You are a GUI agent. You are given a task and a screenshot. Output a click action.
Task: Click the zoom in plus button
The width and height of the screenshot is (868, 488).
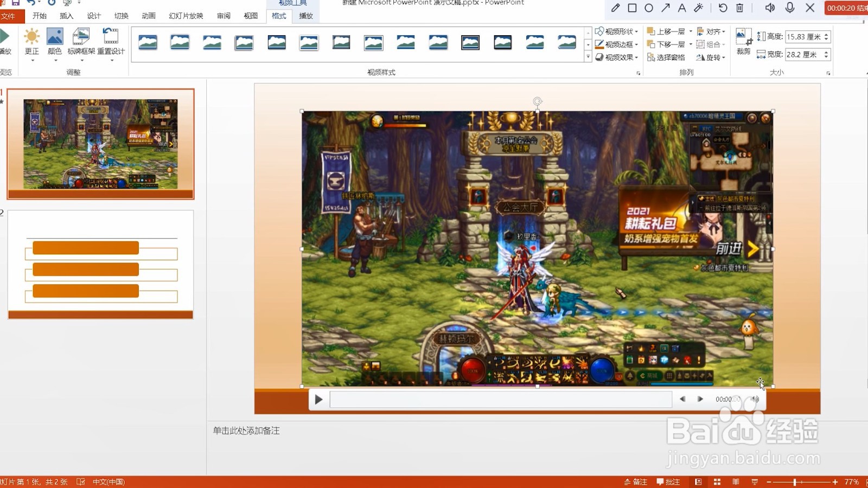click(x=835, y=482)
